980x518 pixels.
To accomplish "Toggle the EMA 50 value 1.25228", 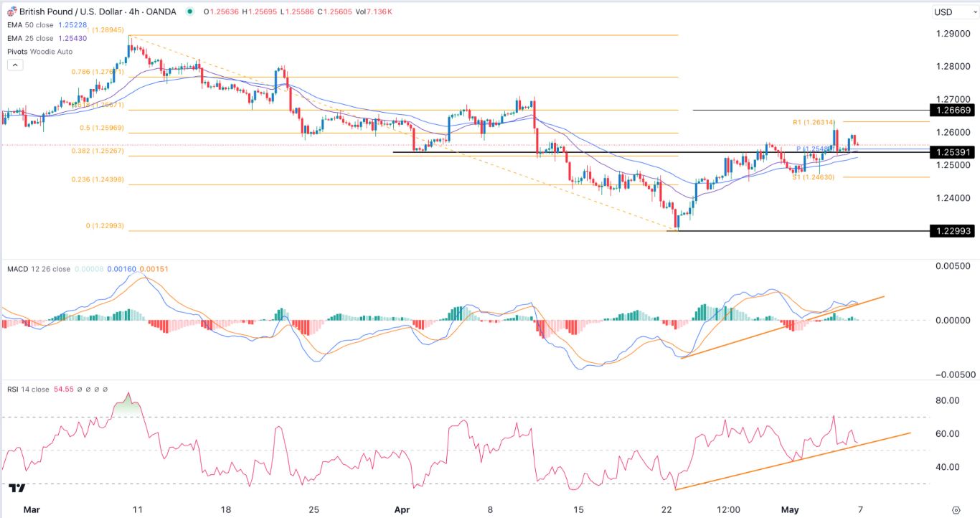I will pos(72,24).
